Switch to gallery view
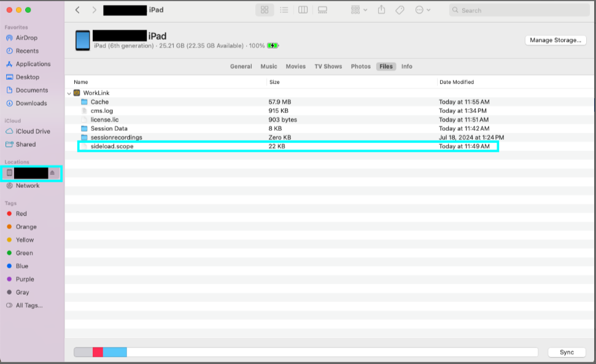596x364 pixels. (322, 10)
